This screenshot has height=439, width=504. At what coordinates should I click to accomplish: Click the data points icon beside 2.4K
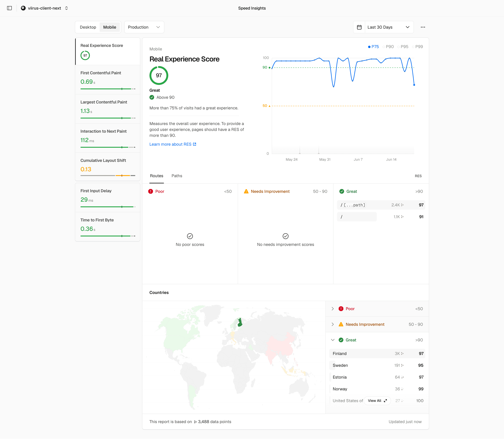click(x=402, y=205)
